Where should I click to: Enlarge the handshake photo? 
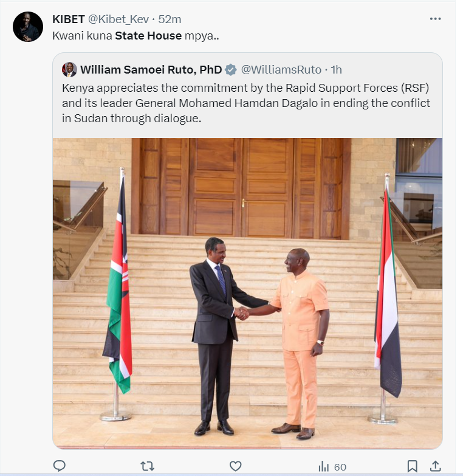[247, 292]
